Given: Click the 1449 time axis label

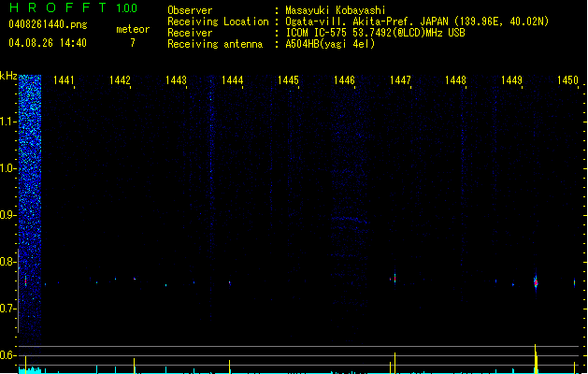Looking at the screenshot, I should [511, 80].
